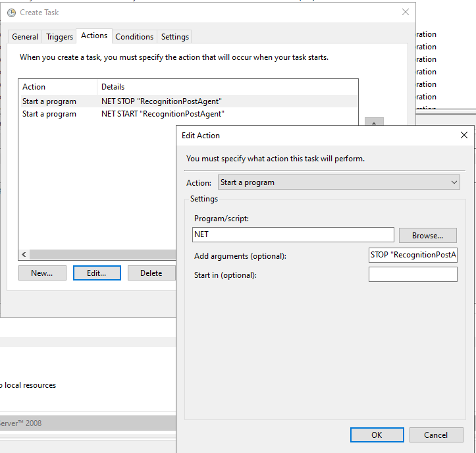Viewport: 476px width, 453px height.
Task: Confirm the Edit Action dialog with OK
Action: pyautogui.click(x=377, y=435)
